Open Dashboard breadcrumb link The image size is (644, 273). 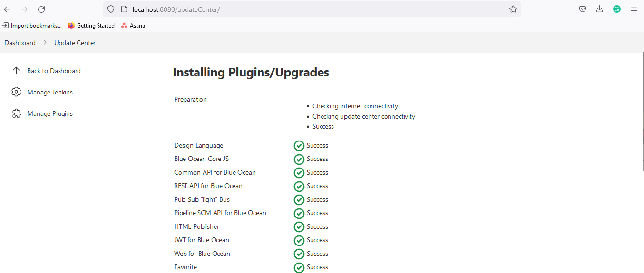pyautogui.click(x=20, y=43)
